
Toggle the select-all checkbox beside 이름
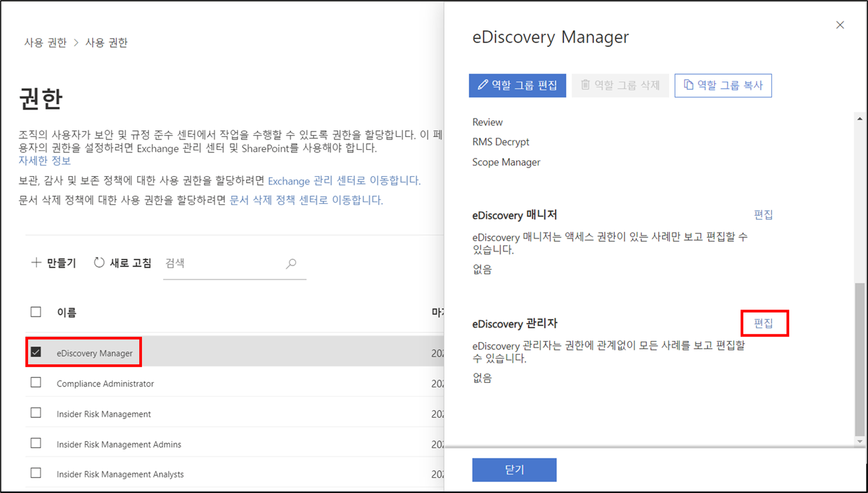(36, 312)
